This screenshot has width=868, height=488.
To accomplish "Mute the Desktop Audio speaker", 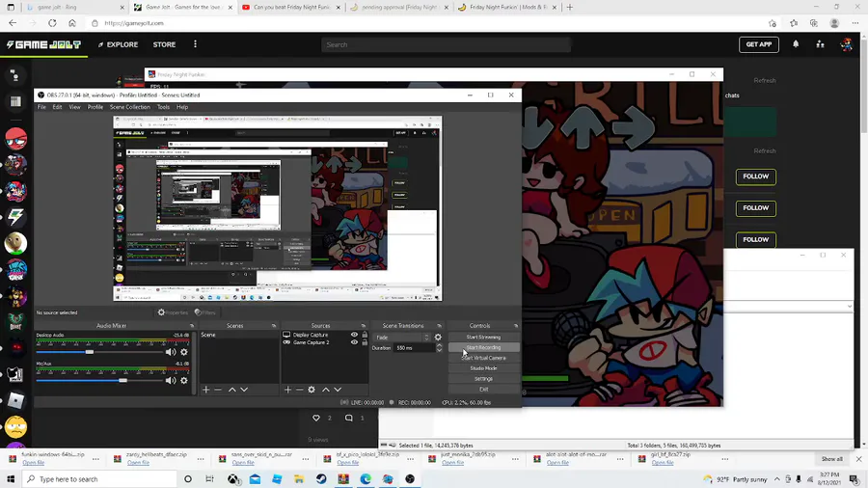I will tap(171, 352).
